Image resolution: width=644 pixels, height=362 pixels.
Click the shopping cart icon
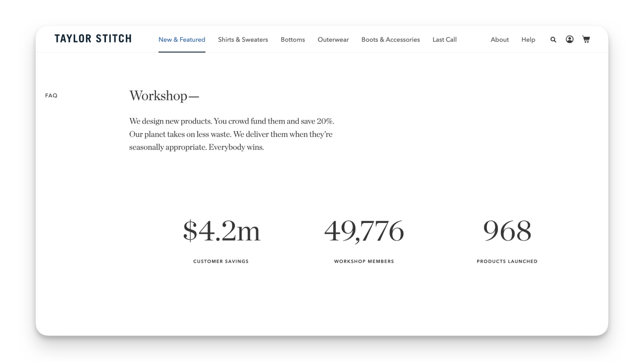click(587, 39)
